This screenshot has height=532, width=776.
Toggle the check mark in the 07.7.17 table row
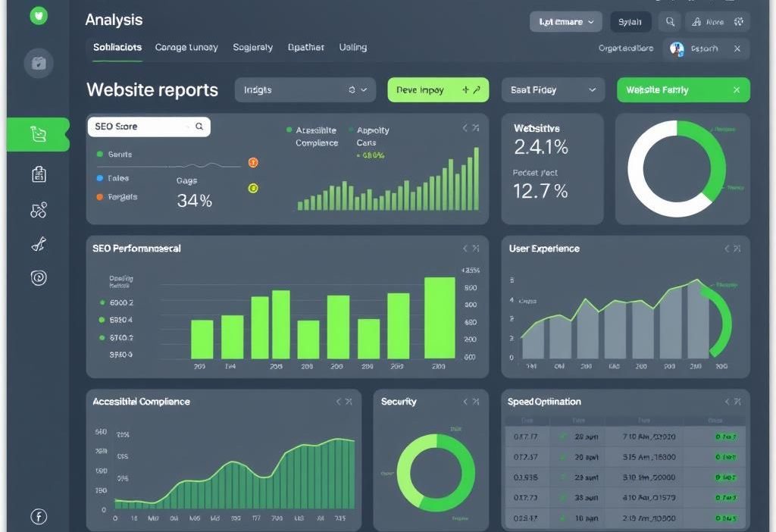click(563, 437)
